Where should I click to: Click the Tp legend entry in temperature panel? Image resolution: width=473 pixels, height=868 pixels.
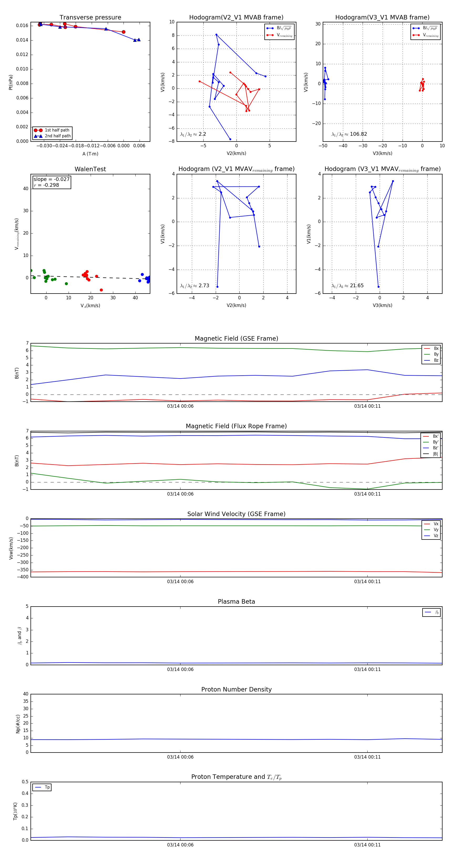point(42,787)
